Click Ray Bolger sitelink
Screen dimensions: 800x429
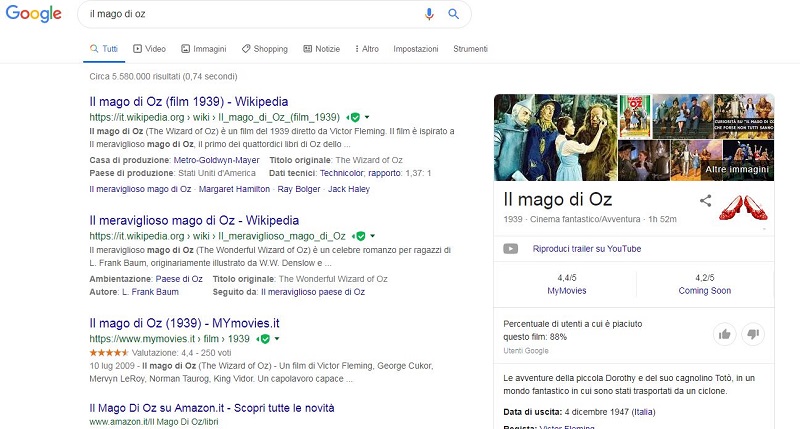(299, 189)
